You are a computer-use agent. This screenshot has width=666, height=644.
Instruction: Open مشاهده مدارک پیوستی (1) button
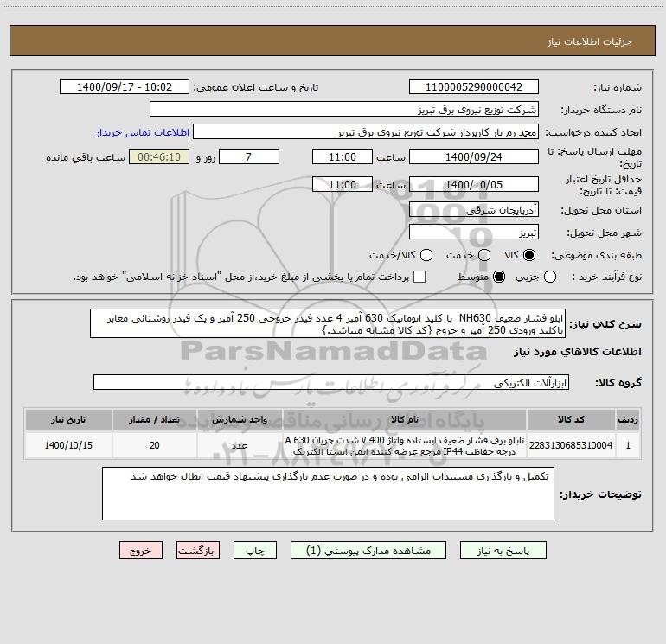[x=368, y=551]
